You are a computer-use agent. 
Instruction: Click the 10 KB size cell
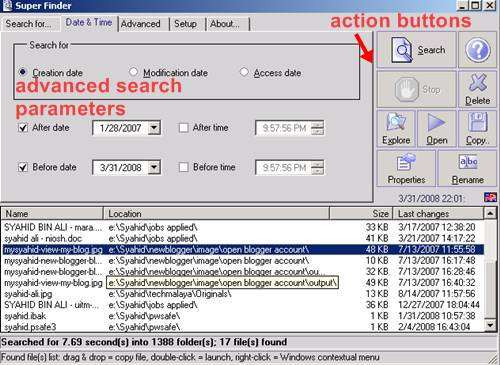pyautogui.click(x=377, y=260)
